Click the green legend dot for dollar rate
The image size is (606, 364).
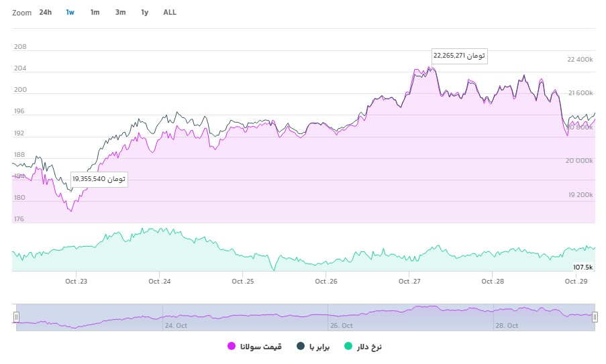[348, 347]
